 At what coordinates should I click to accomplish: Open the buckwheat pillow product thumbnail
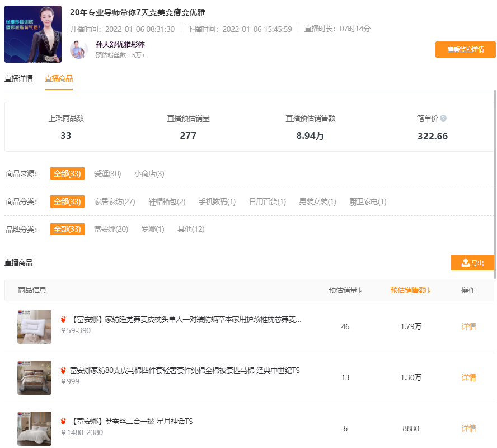pos(34,326)
